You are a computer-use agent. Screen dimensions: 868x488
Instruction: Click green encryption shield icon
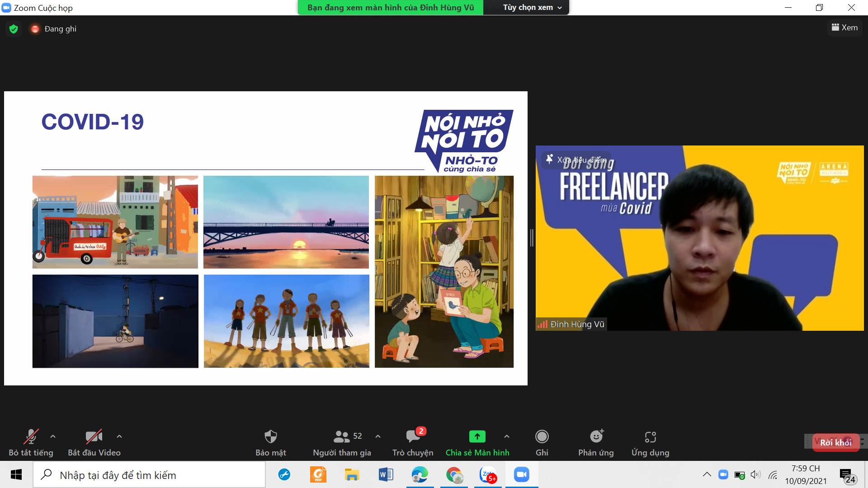14,29
